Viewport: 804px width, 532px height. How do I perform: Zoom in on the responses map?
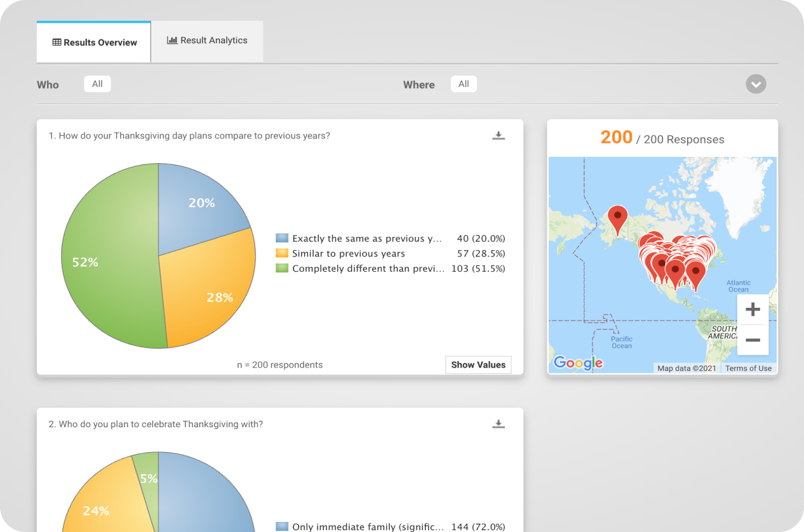[x=753, y=310]
